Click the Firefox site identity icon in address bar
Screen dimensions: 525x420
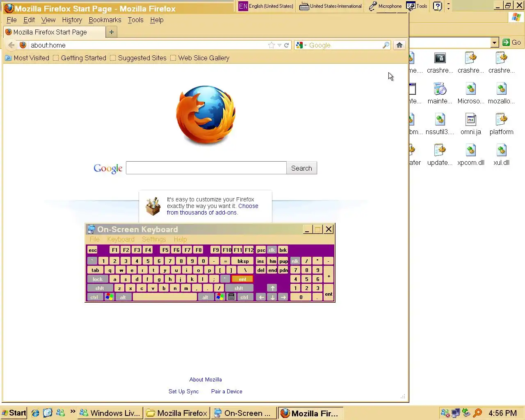23,45
